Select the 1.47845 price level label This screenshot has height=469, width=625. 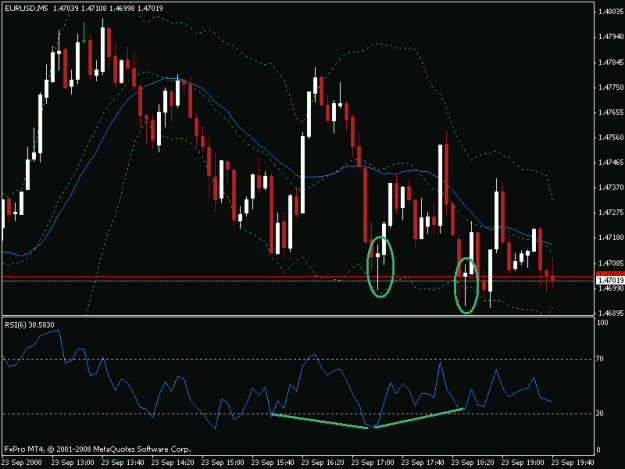tap(611, 62)
